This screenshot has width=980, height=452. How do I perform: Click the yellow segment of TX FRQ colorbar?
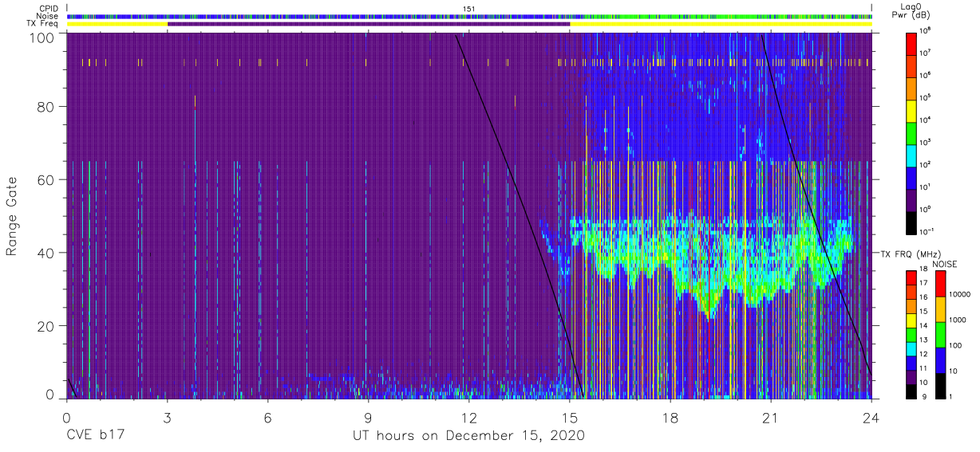pyautogui.click(x=912, y=319)
